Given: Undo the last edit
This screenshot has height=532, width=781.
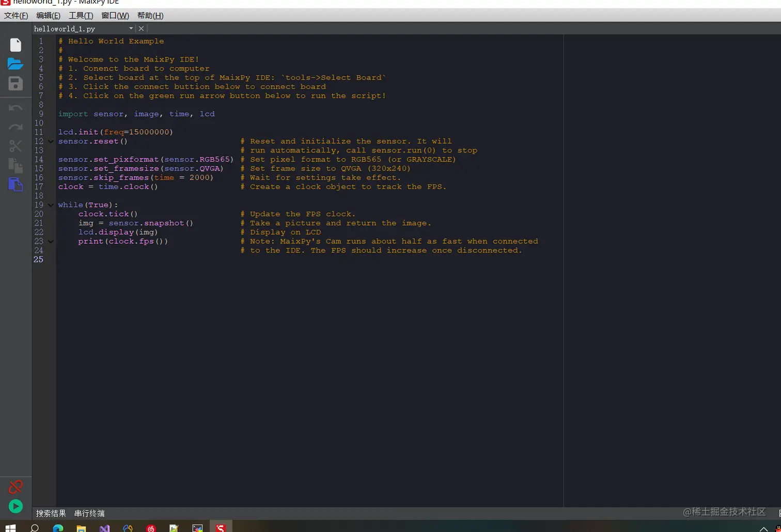Looking at the screenshot, I should tap(15, 108).
